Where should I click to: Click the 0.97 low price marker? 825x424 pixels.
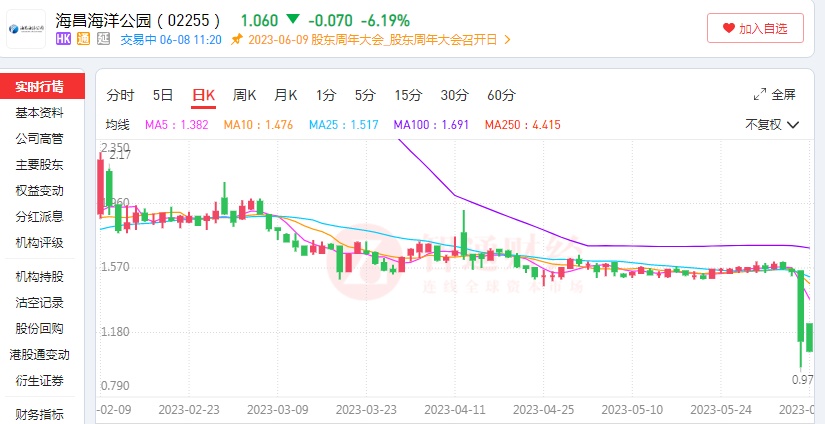tap(802, 379)
